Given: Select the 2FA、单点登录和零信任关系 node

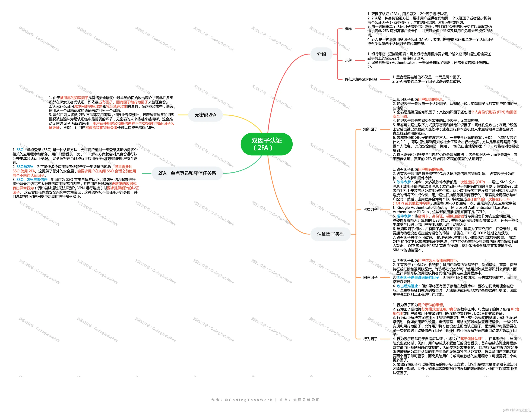Looking at the screenshot, I should click(x=187, y=173).
